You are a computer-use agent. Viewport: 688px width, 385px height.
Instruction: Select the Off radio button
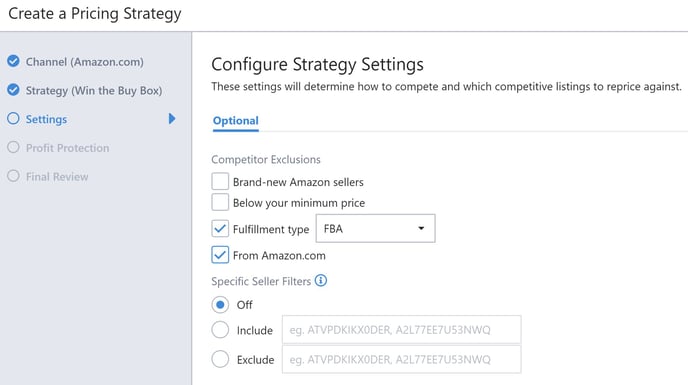click(220, 305)
